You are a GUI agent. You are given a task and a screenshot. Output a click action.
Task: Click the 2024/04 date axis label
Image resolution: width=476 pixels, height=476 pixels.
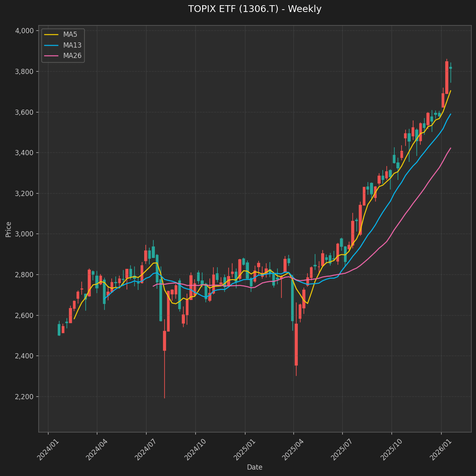96,450
